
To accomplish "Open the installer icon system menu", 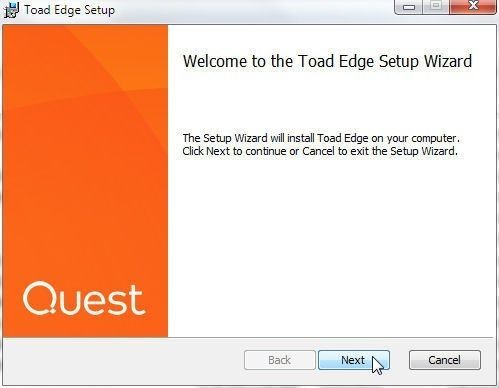I will coord(11,9).
